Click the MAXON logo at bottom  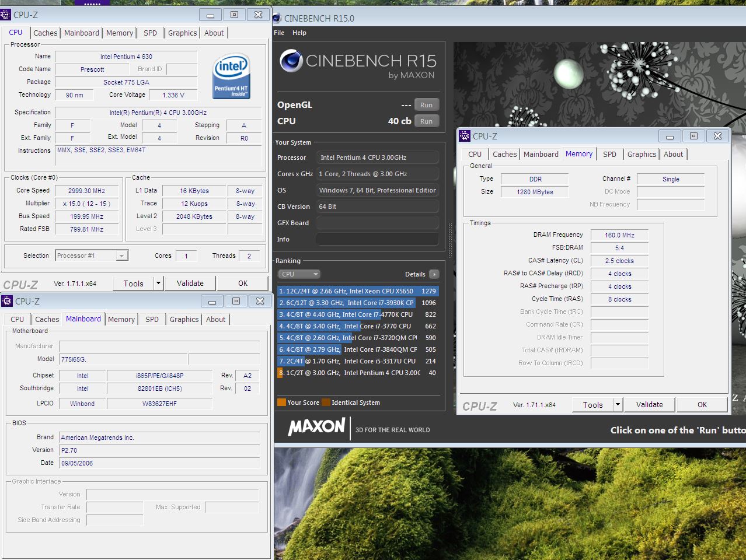[x=317, y=427]
